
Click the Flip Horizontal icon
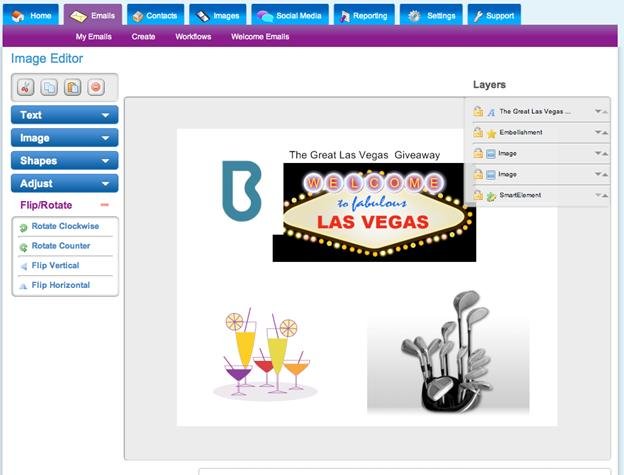tap(23, 286)
